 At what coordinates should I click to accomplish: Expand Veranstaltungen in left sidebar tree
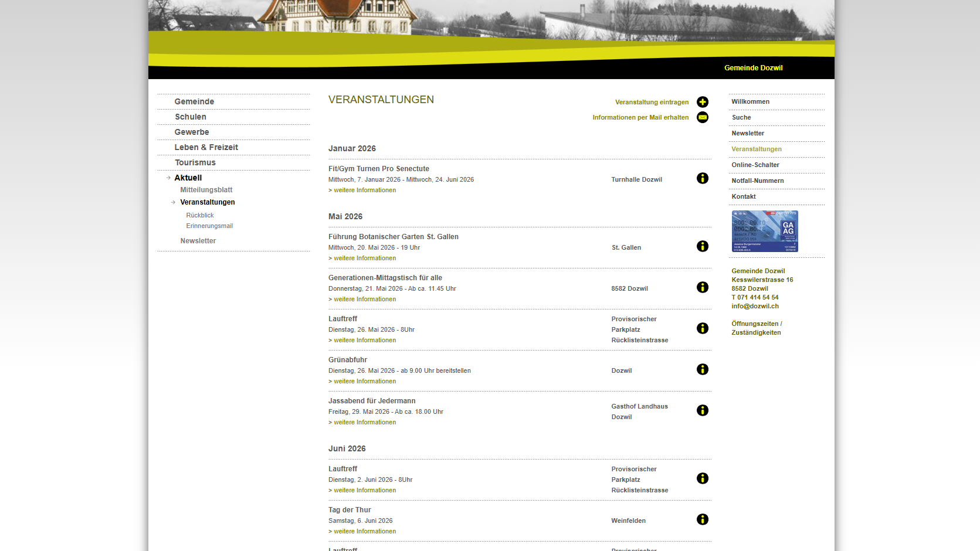pyautogui.click(x=207, y=202)
